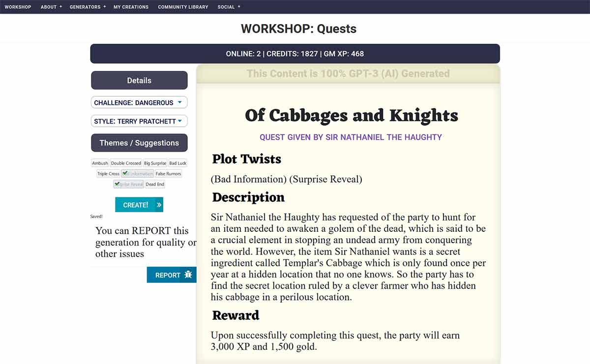Click the double-arrow icon beside CREATE!
This screenshot has width=590, height=364.
[159, 205]
